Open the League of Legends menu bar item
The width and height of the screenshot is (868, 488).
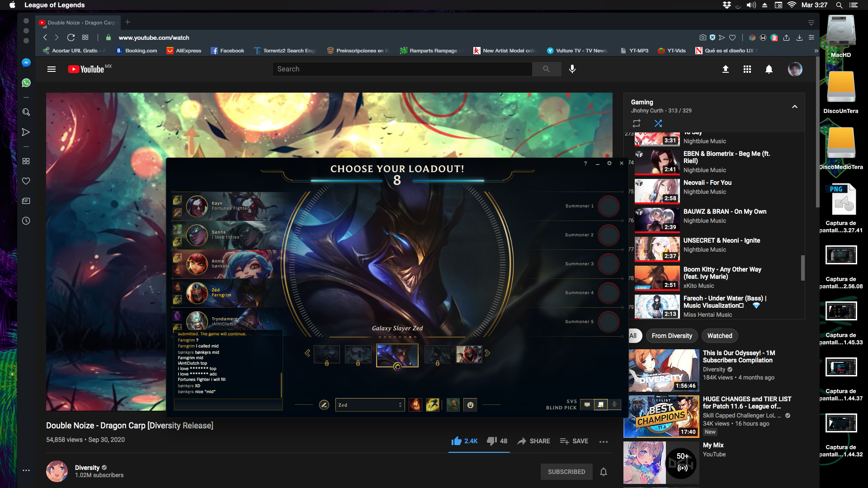click(55, 5)
